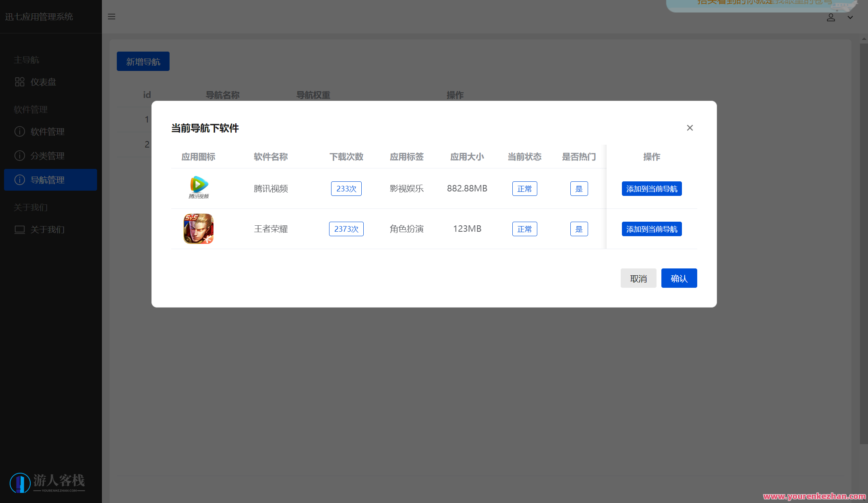Click the user profile icon
868x503 pixels.
coord(831,17)
